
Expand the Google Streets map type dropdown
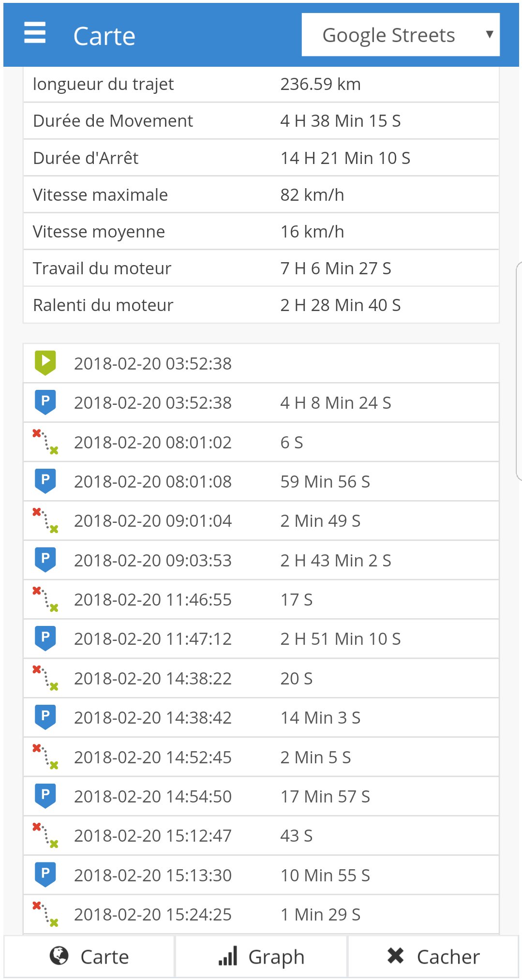(x=388, y=35)
